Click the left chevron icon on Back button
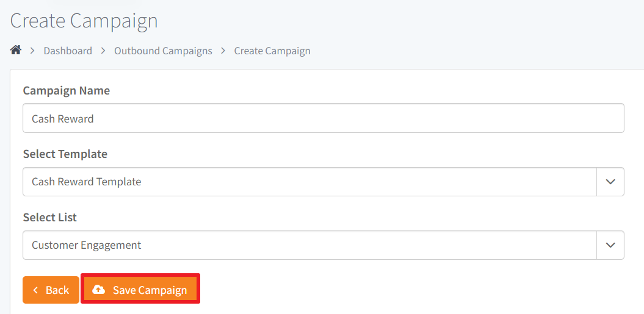The width and height of the screenshot is (644, 314). 36,290
